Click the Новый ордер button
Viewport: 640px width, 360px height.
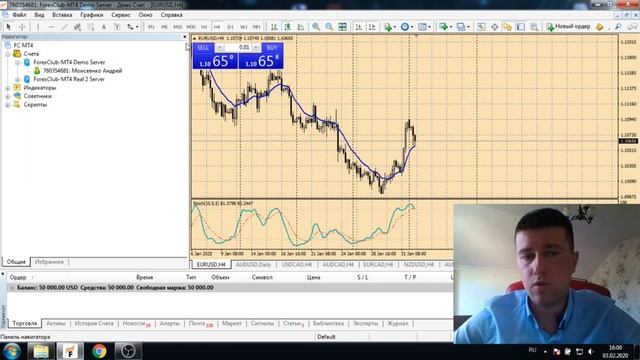[x=568, y=27]
